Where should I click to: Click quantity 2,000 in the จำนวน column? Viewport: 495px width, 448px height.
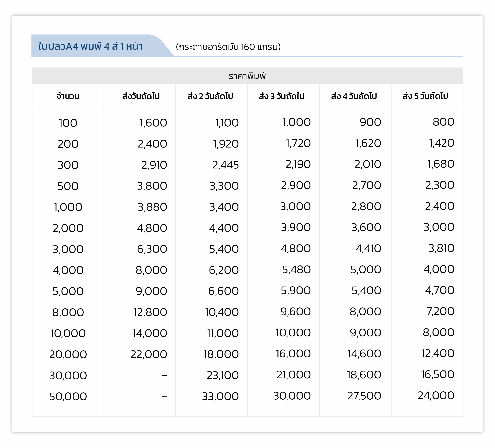coord(68,228)
